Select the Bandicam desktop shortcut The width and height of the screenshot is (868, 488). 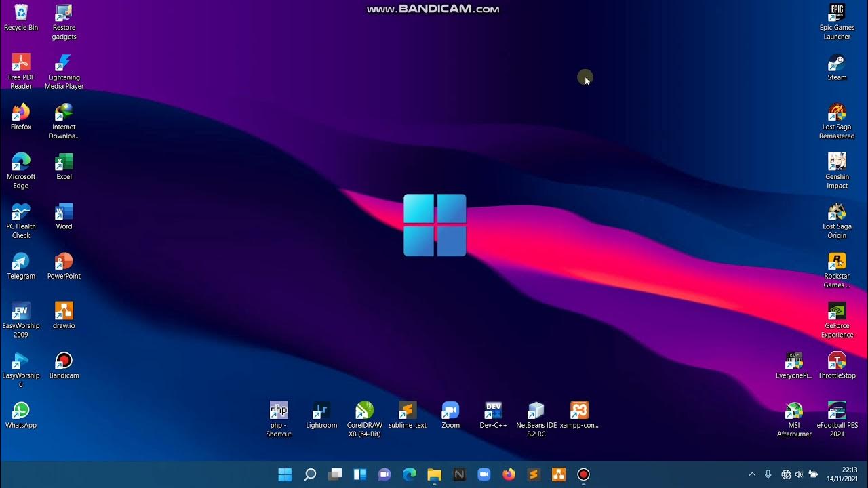64,365
